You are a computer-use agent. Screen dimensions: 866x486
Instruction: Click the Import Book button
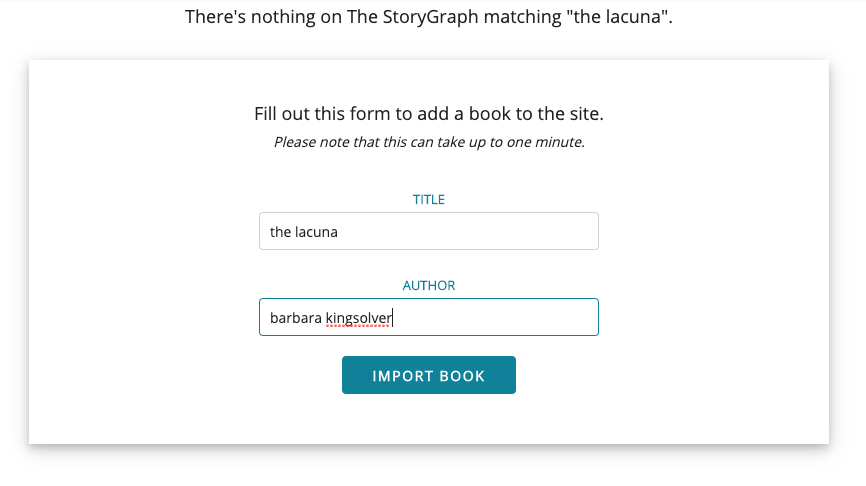coord(429,375)
